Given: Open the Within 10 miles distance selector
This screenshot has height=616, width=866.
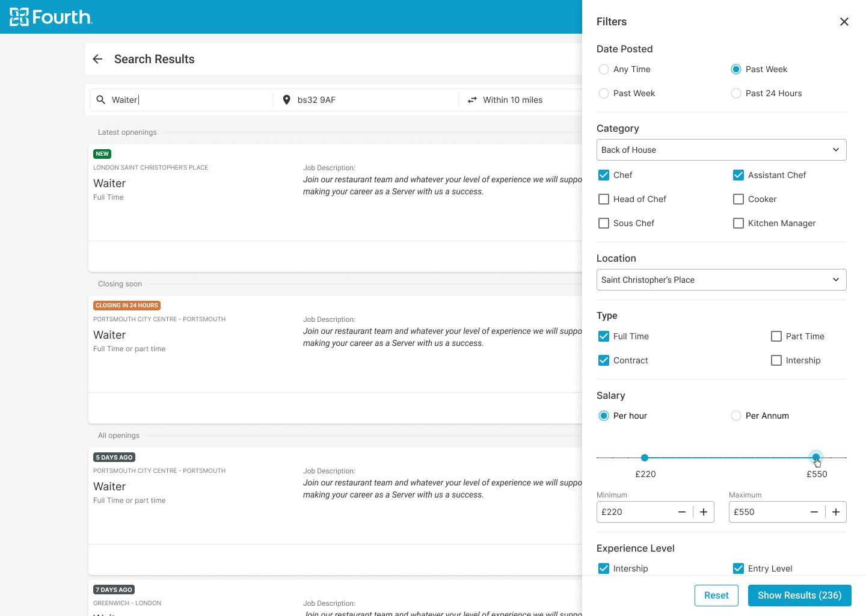Looking at the screenshot, I should 513,100.
